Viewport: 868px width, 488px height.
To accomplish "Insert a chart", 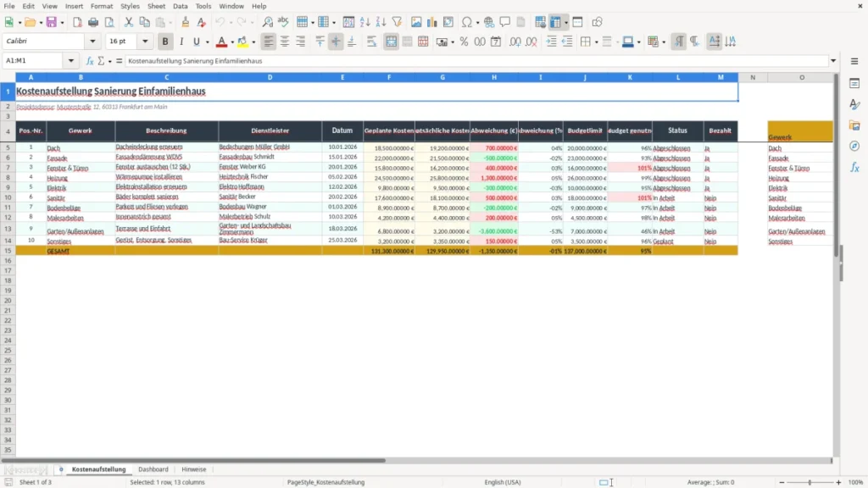I will [431, 22].
